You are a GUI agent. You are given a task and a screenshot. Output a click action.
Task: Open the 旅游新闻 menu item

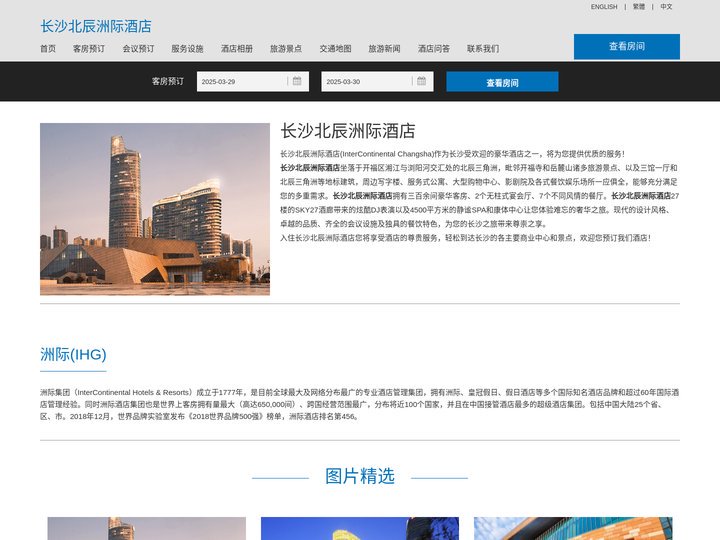point(384,49)
